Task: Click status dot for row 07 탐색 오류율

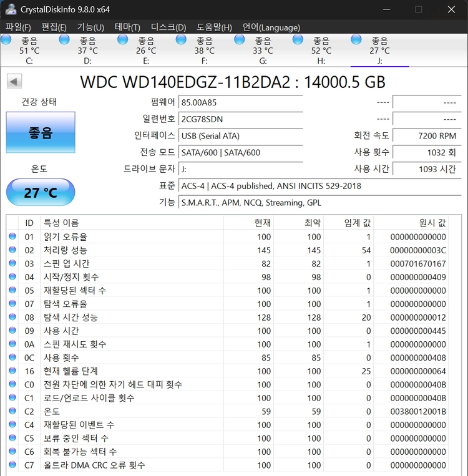Action: 12,303
